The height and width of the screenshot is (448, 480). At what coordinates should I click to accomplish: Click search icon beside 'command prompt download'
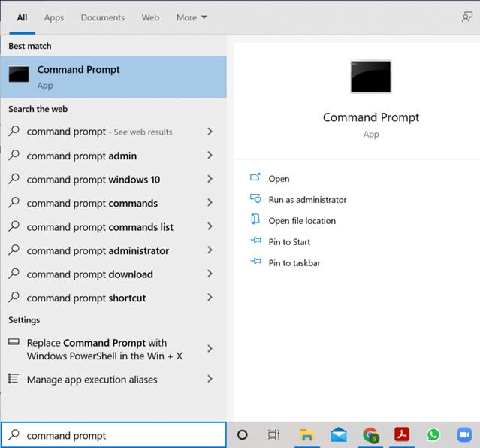pos(14,274)
